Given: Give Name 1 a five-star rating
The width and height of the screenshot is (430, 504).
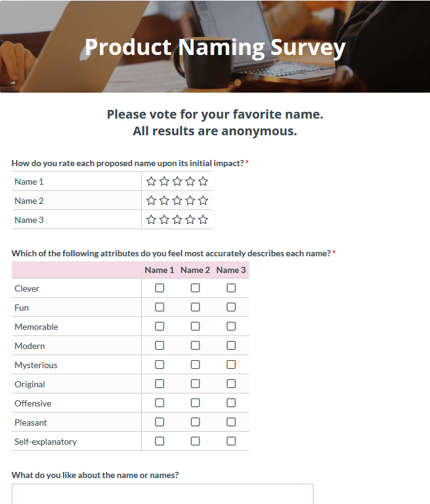Looking at the screenshot, I should click(x=203, y=182).
